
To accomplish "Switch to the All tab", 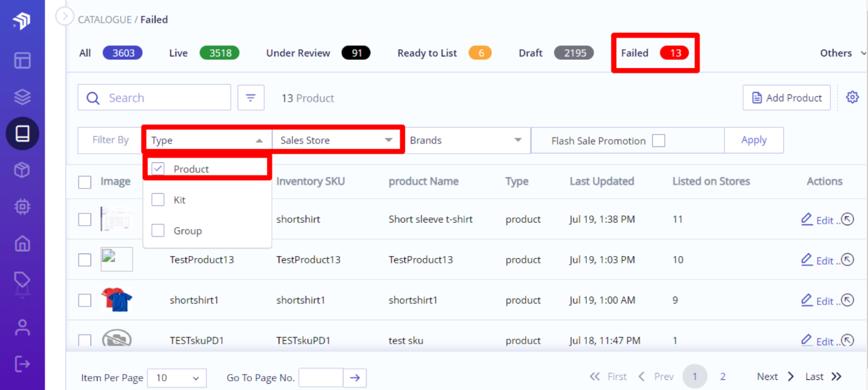I will 111,53.
